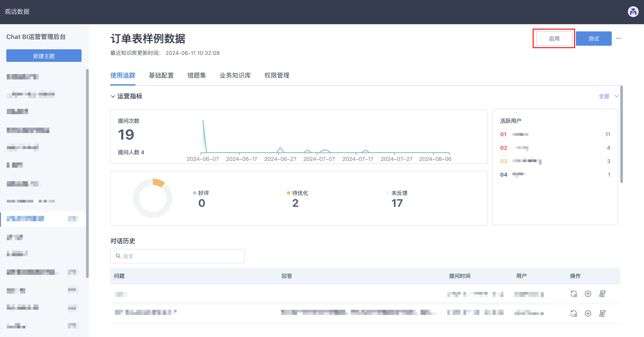Screen dimensions: 644x337
Task: Click the restore history icon on first conversation row
Action: 574,294
